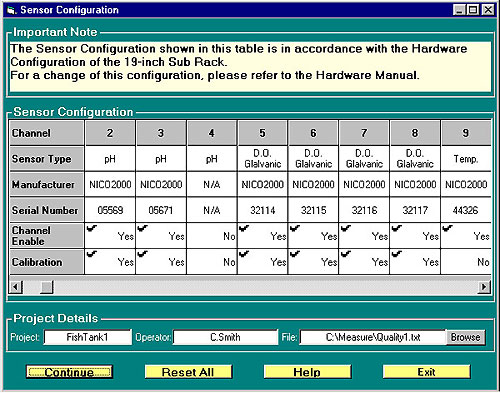Toggle Calibration checkbox for channel 6
The image size is (500, 393).
point(295,254)
